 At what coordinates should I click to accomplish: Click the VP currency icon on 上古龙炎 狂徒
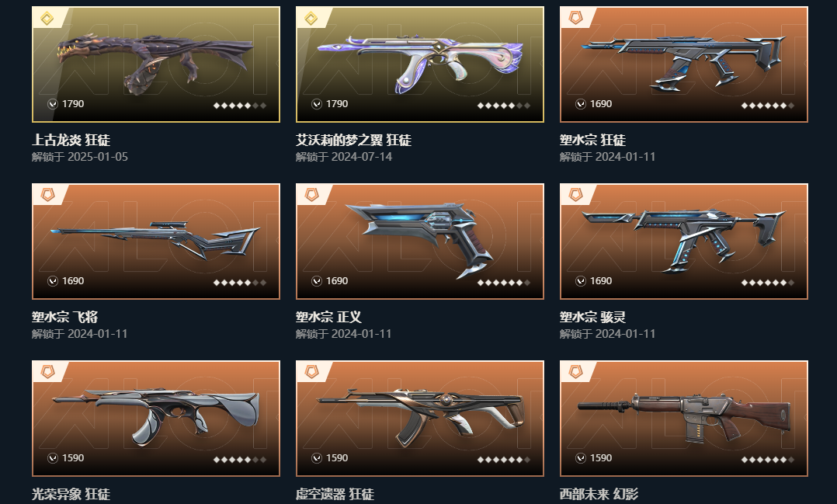click(x=52, y=104)
